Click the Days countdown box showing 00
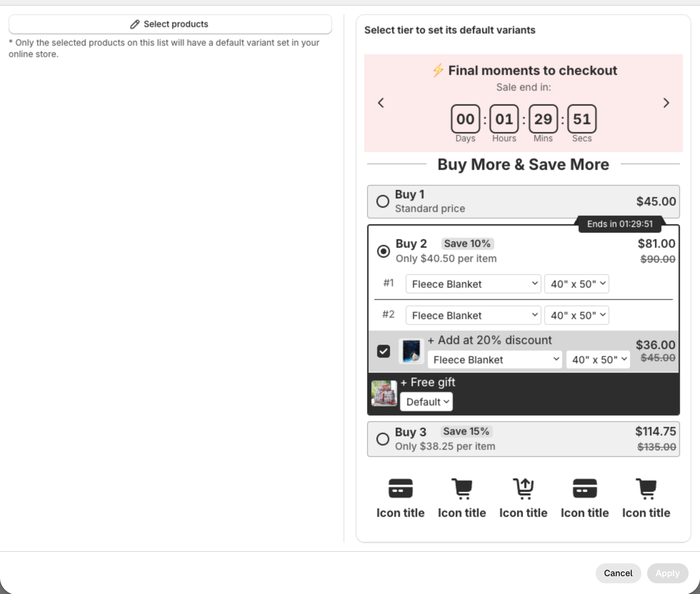 [465, 119]
